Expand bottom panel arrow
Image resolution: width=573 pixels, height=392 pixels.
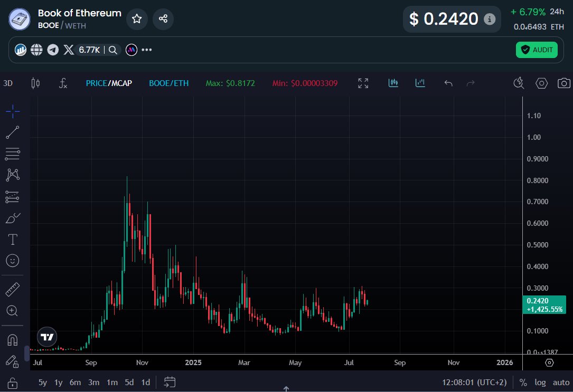286,389
